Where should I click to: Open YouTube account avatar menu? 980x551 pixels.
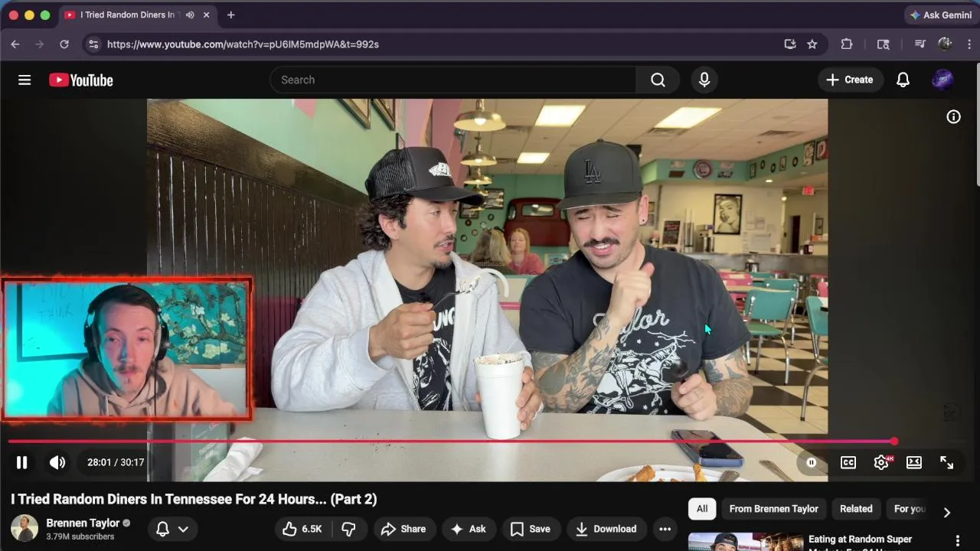tap(942, 80)
